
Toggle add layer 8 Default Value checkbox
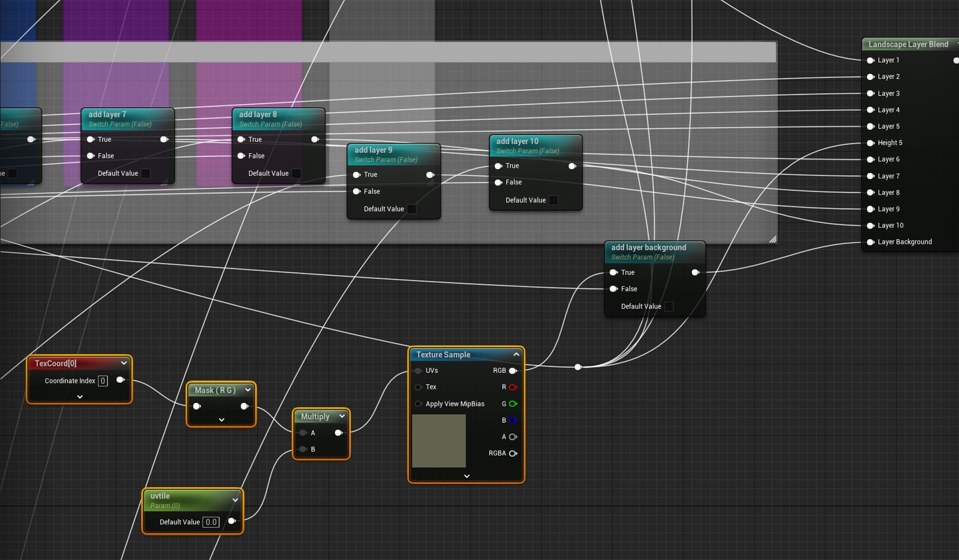tap(296, 174)
